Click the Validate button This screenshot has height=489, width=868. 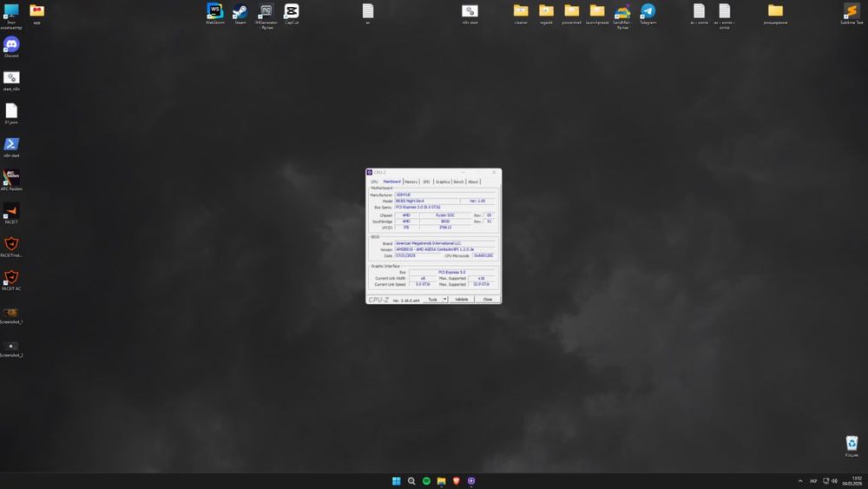click(462, 300)
